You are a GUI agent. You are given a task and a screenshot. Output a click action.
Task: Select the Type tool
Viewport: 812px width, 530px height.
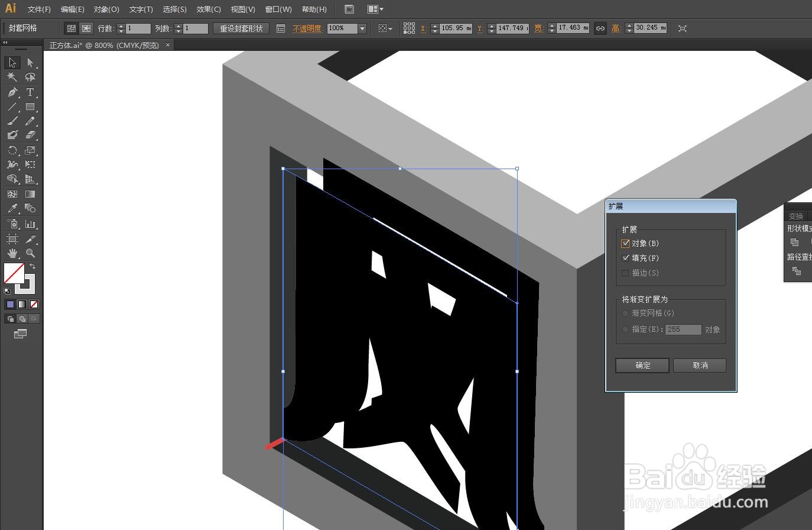click(x=30, y=92)
